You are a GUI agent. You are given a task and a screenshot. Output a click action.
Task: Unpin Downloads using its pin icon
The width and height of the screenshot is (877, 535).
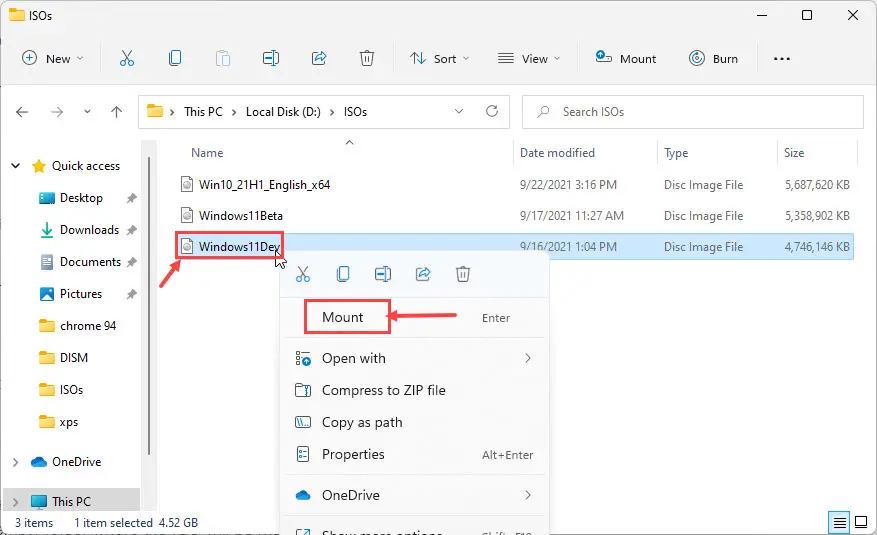coord(131,230)
